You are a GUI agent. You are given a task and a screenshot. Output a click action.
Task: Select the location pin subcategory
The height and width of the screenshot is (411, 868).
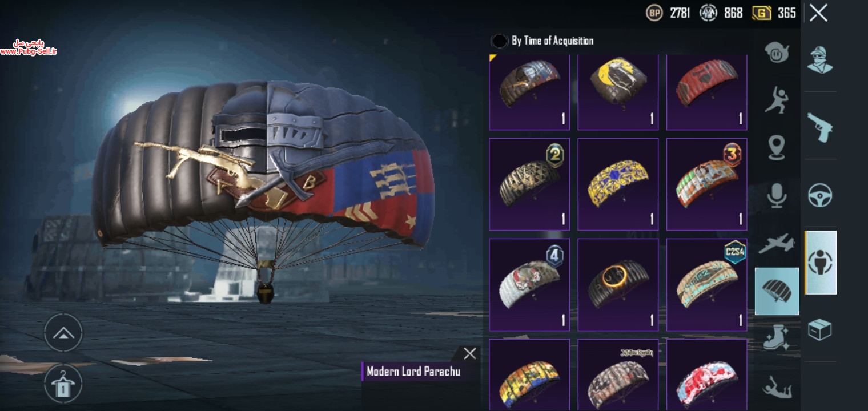(x=777, y=147)
